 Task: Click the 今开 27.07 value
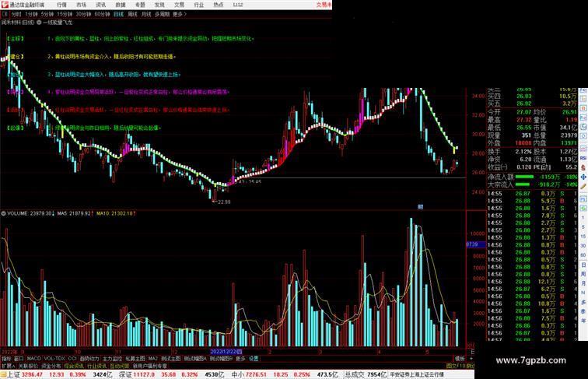[523, 112]
